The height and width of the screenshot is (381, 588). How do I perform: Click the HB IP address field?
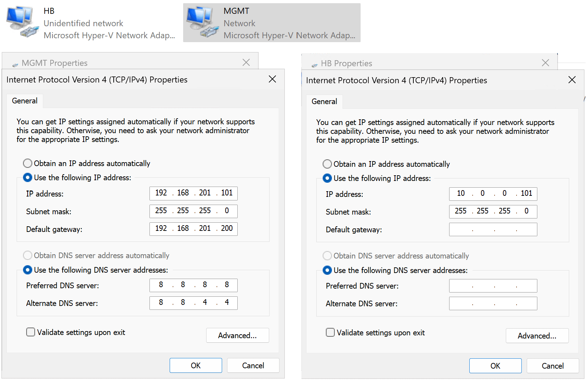[x=493, y=194]
